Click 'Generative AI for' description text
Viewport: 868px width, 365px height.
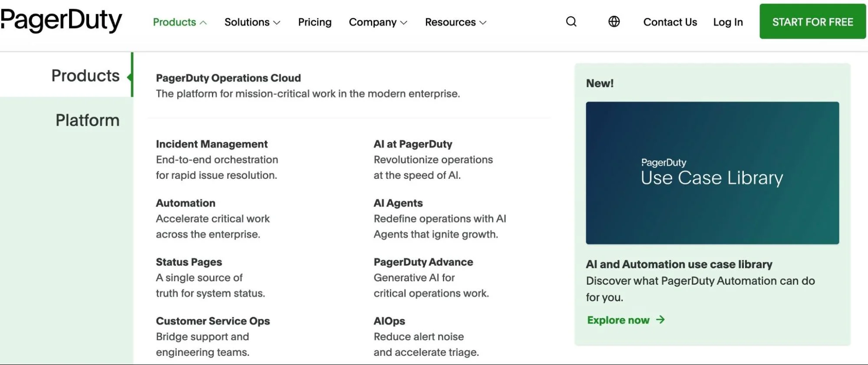pyautogui.click(x=414, y=278)
